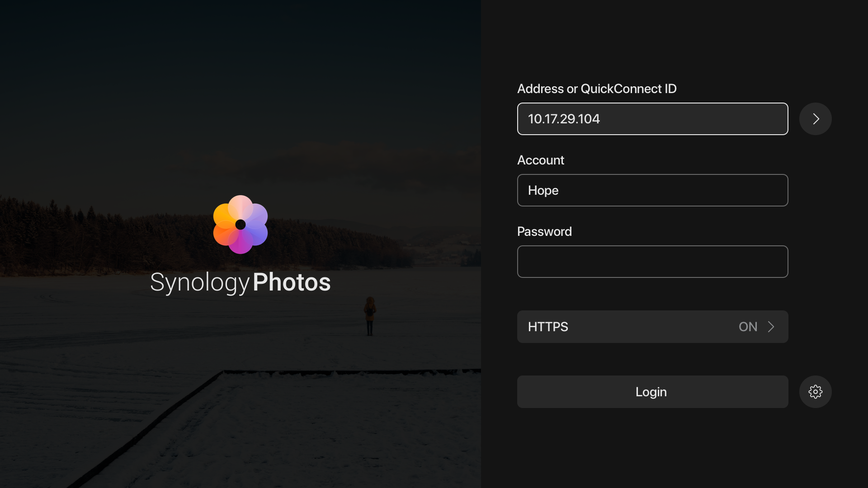Click the 'Address or QuickConnect ID' label
Viewport: 868px width, 488px height.
click(x=597, y=89)
